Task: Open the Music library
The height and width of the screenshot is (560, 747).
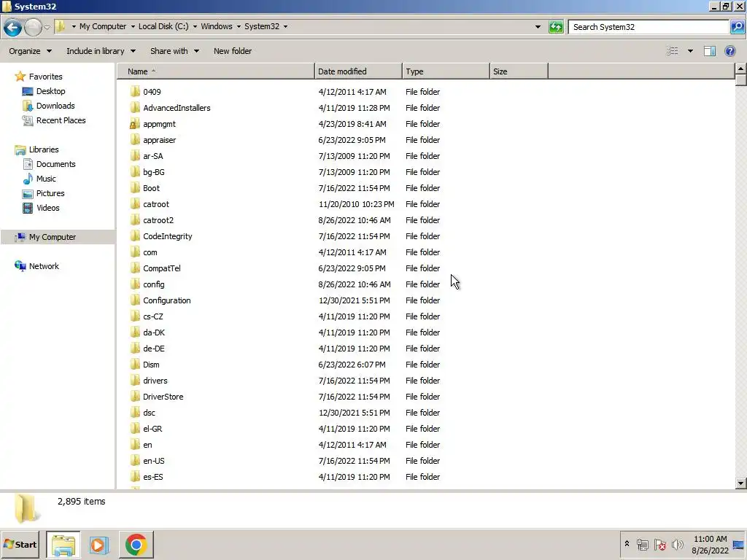Action: [46, 179]
